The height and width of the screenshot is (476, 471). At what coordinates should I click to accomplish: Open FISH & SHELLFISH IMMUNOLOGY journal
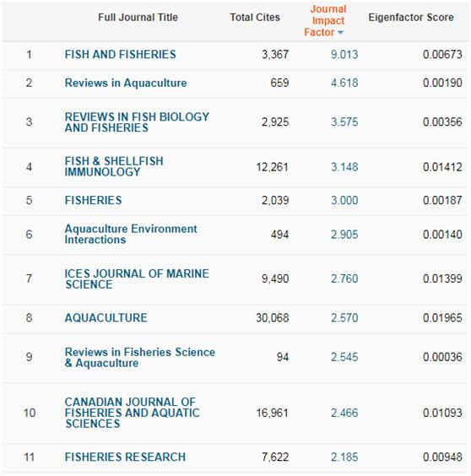click(x=114, y=166)
